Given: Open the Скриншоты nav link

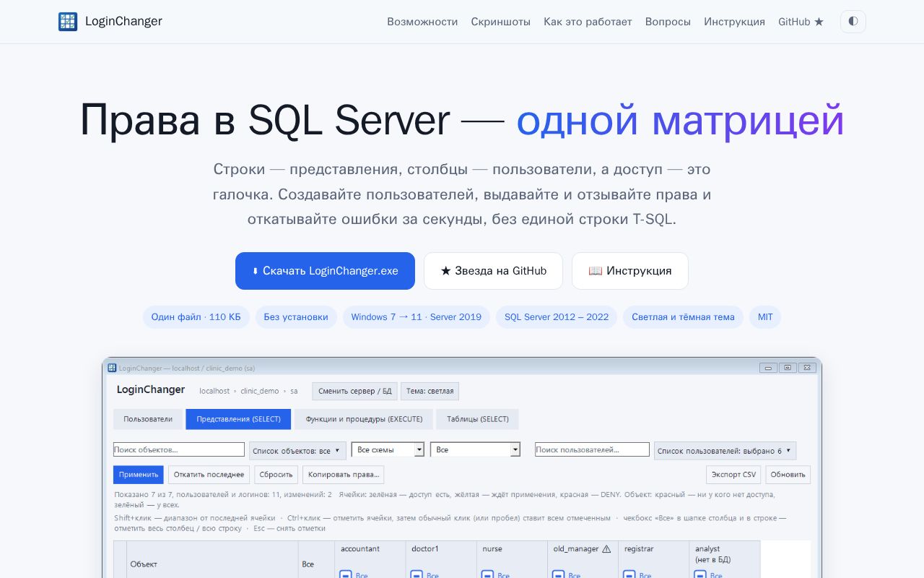Looking at the screenshot, I should [x=501, y=22].
